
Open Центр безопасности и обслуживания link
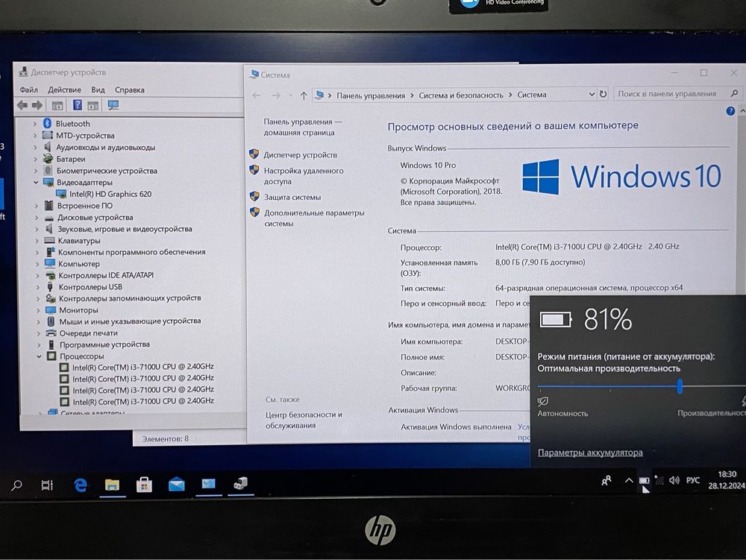(x=304, y=420)
